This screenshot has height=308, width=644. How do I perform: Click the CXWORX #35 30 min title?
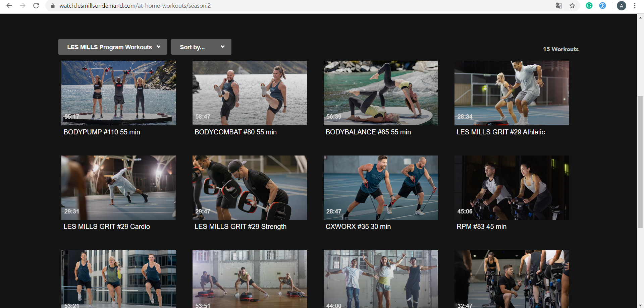coord(358,227)
